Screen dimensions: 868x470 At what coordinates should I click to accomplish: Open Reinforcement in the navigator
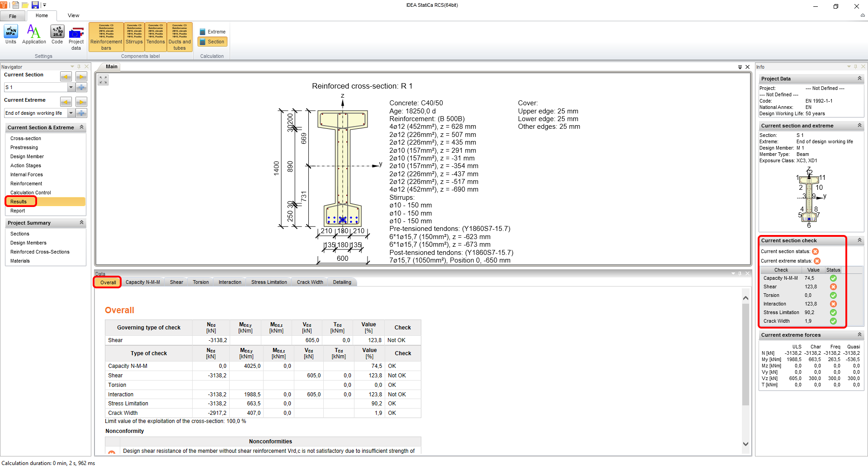(x=26, y=183)
